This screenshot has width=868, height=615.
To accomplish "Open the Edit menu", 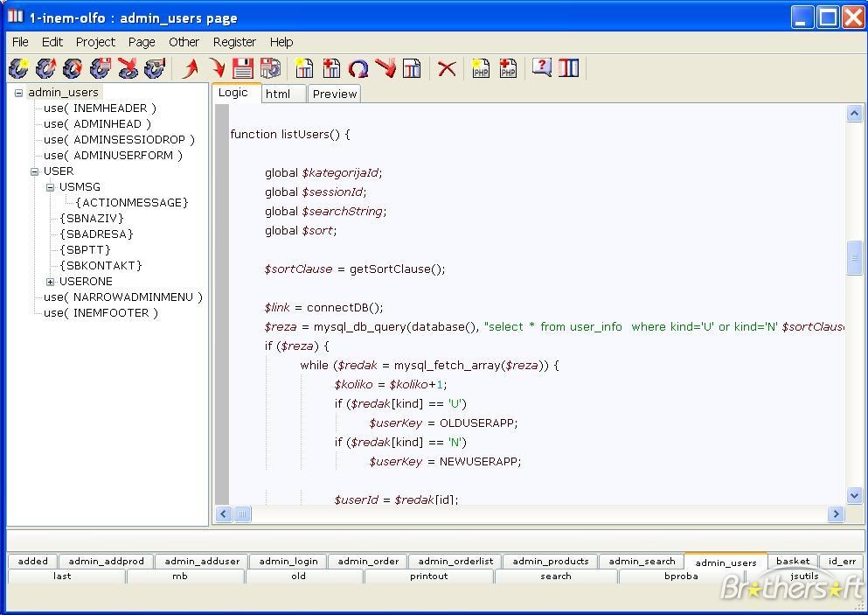I will [x=52, y=42].
